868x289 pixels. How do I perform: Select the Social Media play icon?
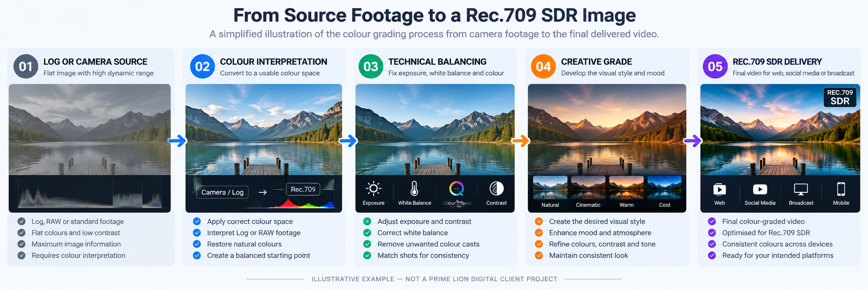pos(760,189)
